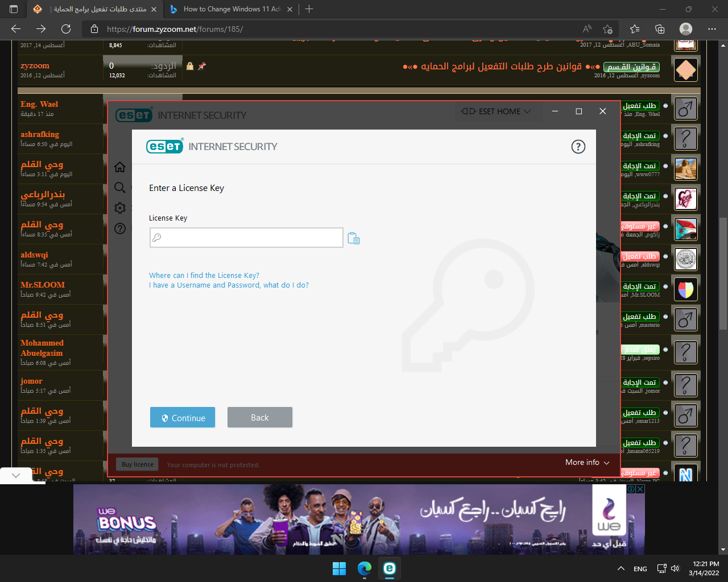
Task: Click the ESET help question mark icon
Action: pos(578,147)
